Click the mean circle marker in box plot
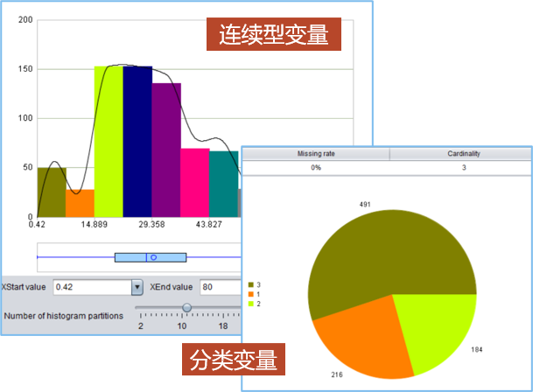Image resolution: width=533 pixels, height=392 pixels. [153, 257]
